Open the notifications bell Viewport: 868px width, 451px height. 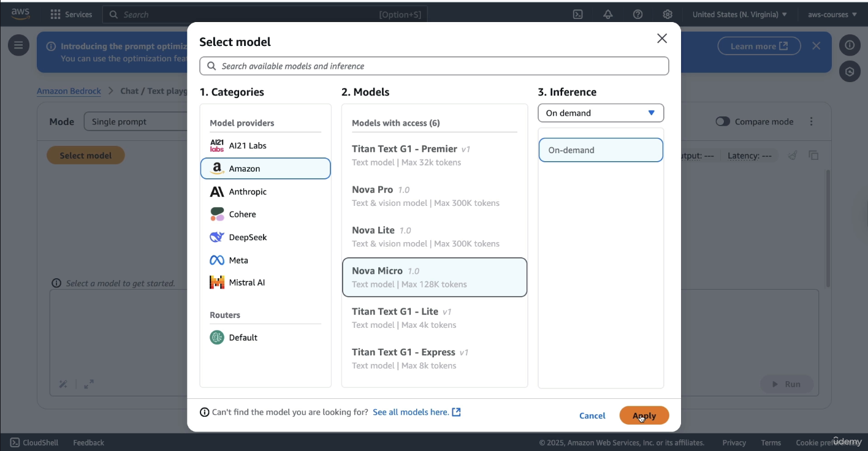tap(607, 14)
